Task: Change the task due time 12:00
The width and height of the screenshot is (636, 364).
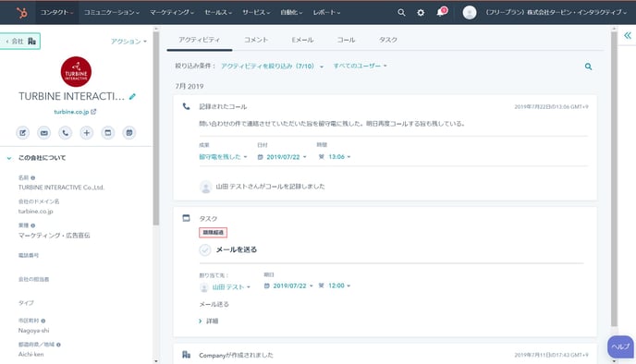Action: pos(335,285)
